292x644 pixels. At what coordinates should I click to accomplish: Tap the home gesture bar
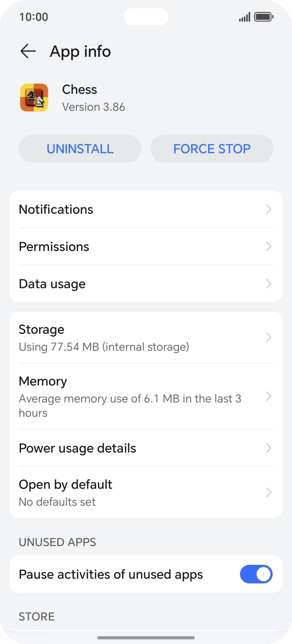(146, 637)
